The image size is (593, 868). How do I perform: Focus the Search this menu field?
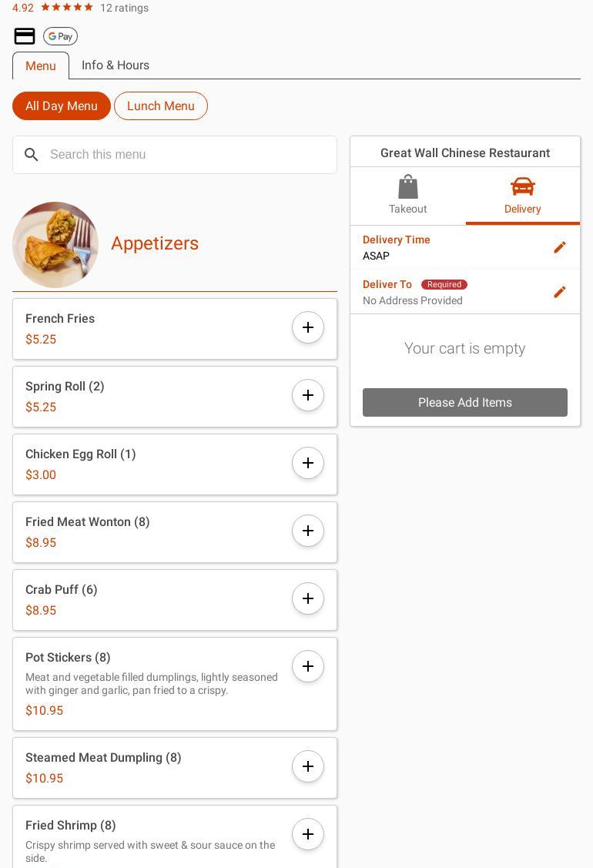click(185, 155)
